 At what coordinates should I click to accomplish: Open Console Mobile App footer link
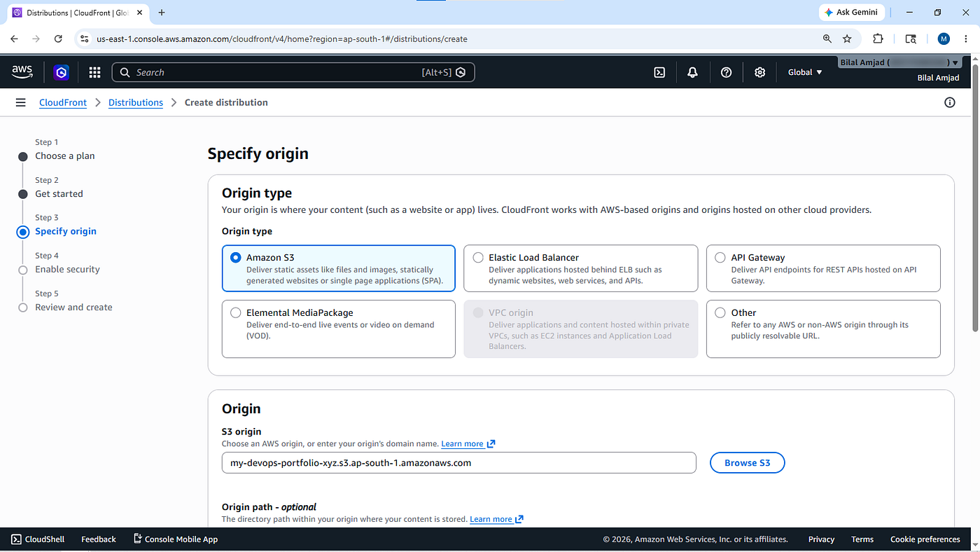pyautogui.click(x=176, y=539)
